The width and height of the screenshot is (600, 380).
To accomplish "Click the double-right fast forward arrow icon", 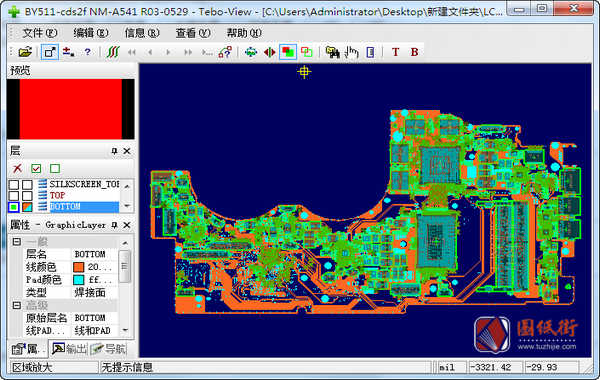I will (x=188, y=52).
